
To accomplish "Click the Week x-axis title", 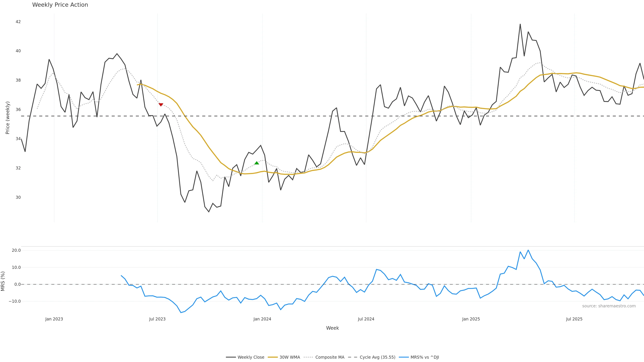I will click(332, 328).
